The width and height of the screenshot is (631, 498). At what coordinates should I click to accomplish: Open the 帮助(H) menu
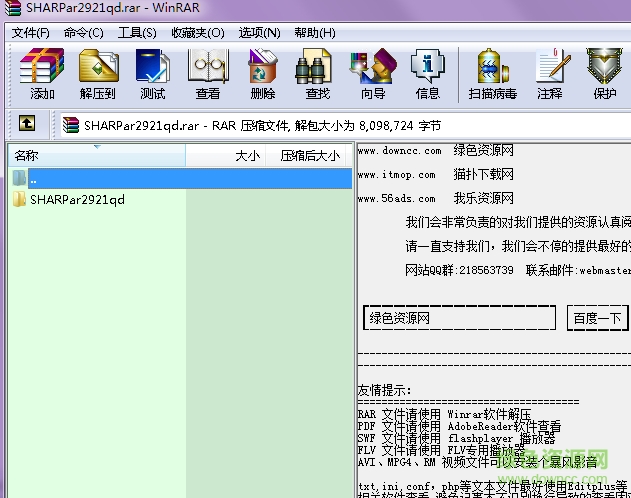point(315,33)
